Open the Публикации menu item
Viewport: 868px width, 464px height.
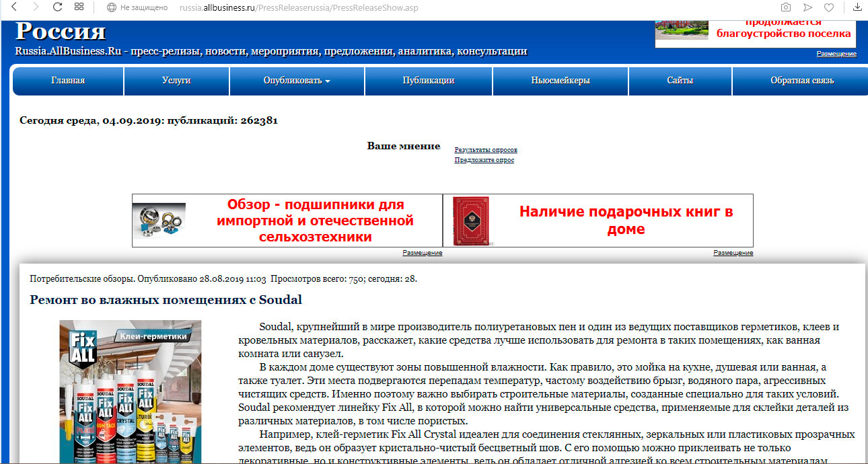point(429,81)
